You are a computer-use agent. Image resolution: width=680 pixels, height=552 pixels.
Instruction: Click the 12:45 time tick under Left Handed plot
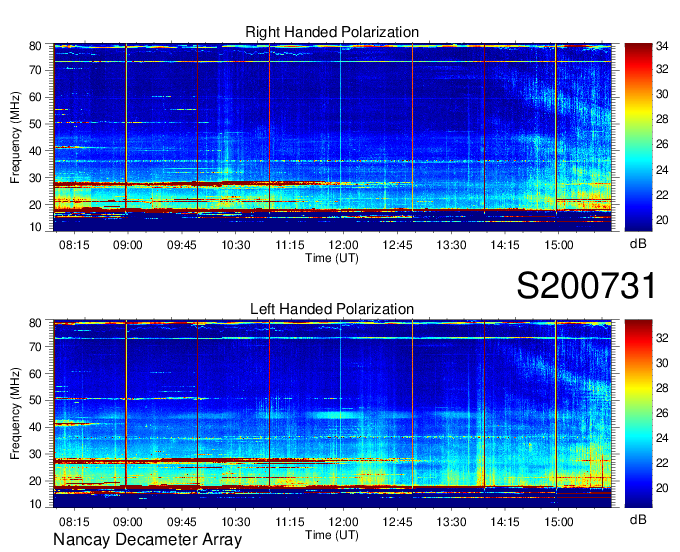[x=397, y=522]
